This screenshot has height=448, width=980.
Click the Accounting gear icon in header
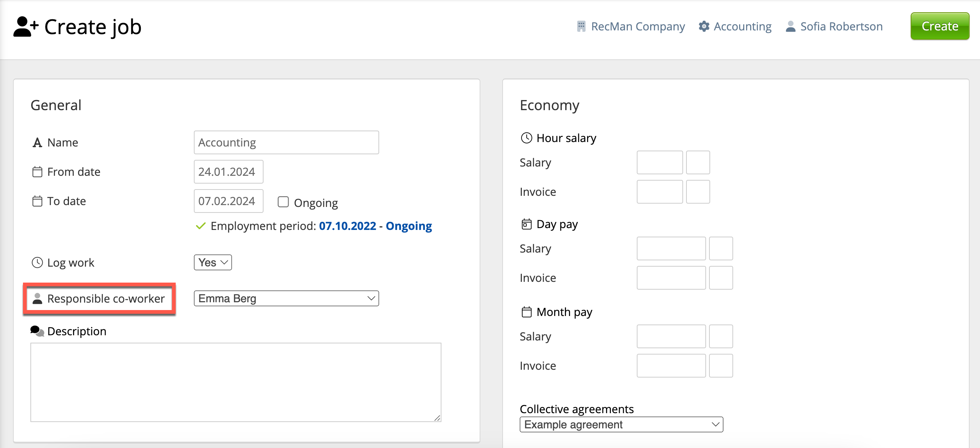pos(704,27)
